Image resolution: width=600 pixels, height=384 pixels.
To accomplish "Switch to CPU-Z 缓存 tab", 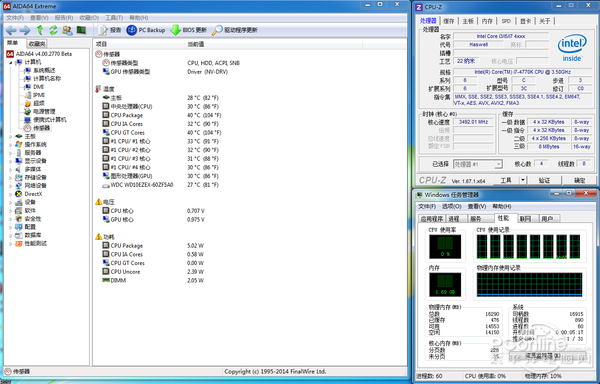I will pos(449,21).
